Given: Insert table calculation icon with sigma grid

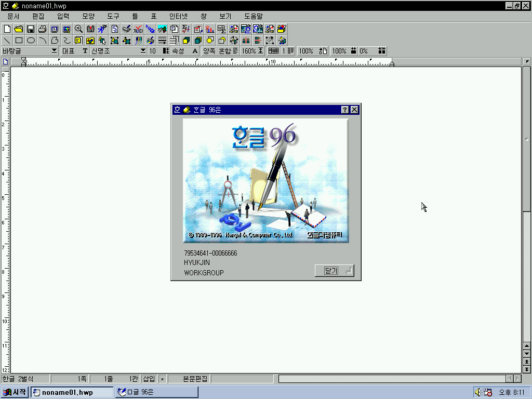Looking at the screenshot, I should (x=221, y=29).
